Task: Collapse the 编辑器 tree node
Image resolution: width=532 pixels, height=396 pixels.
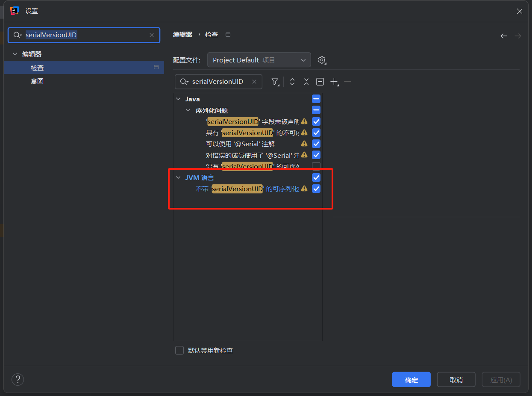Action: pos(15,54)
